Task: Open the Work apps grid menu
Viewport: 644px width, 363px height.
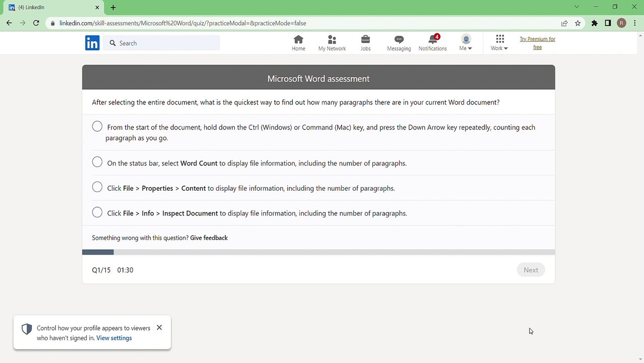Action: [499, 43]
